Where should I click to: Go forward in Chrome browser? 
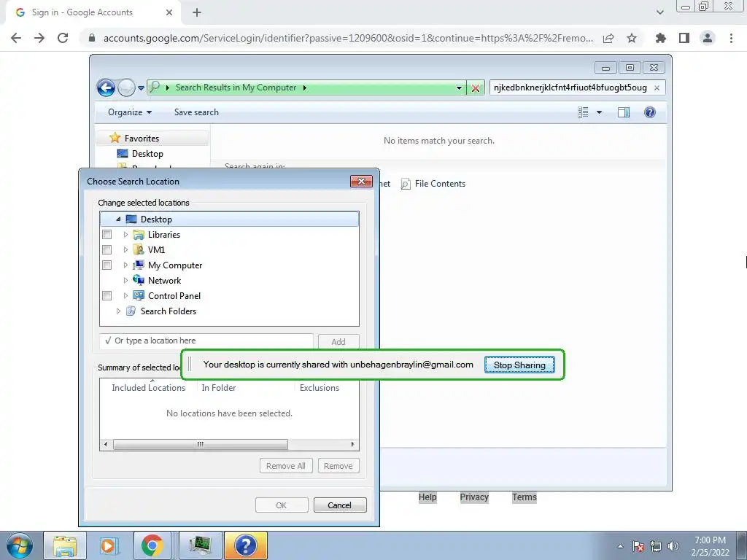[x=39, y=38]
